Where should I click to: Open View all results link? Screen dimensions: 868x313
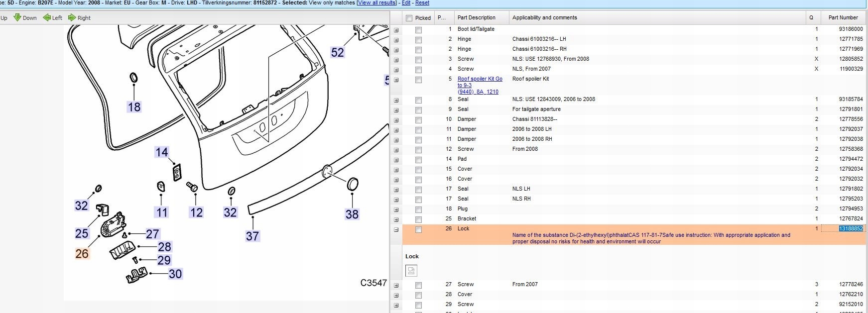[x=377, y=3]
